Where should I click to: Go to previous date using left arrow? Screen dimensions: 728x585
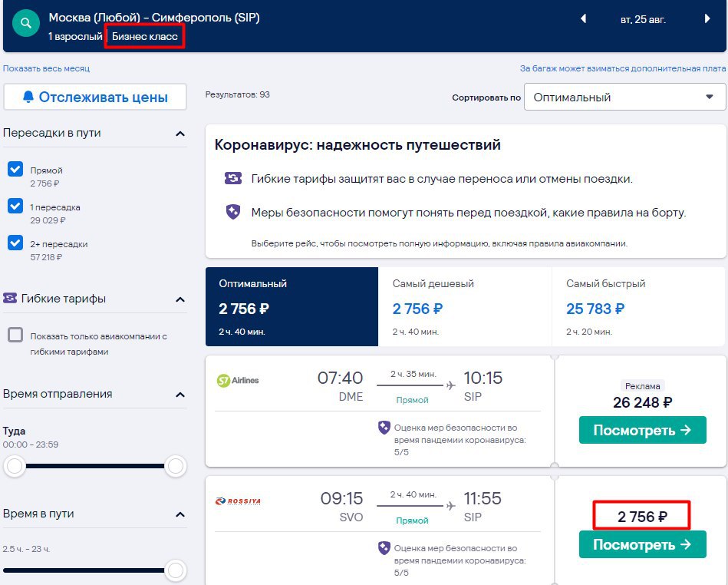click(x=584, y=19)
